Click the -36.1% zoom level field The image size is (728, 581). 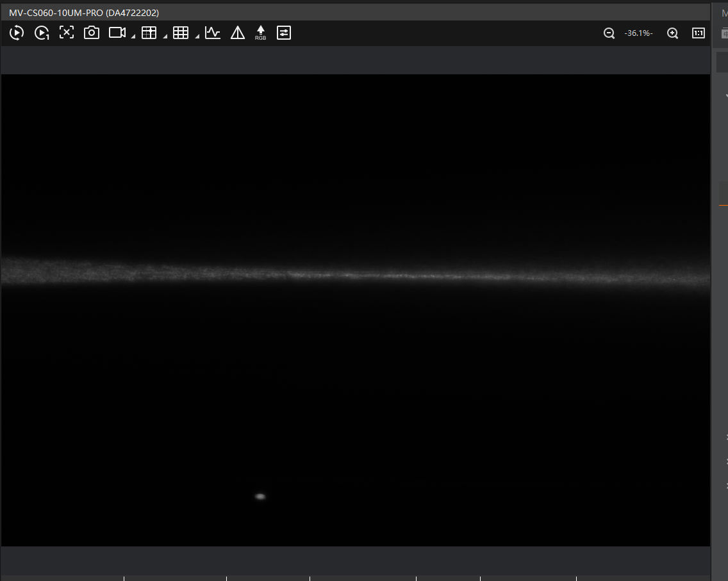(x=638, y=33)
